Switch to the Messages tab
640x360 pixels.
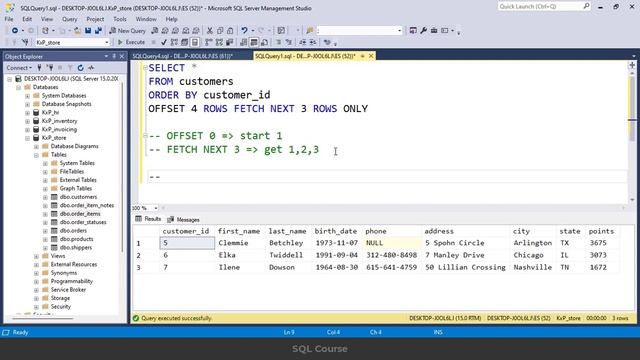(184, 220)
